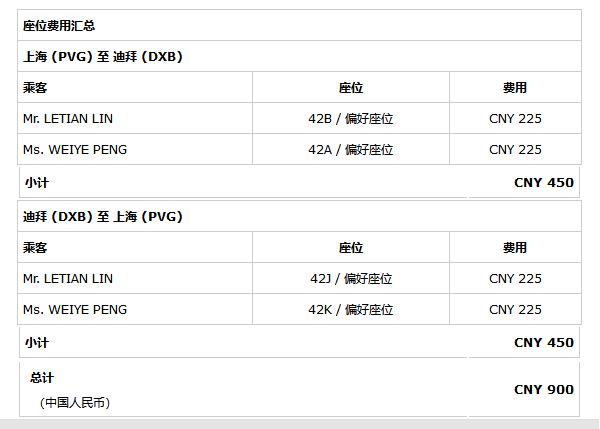Click the CNY 225 fee for seat 42K
The image size is (600, 429).
[x=515, y=310]
